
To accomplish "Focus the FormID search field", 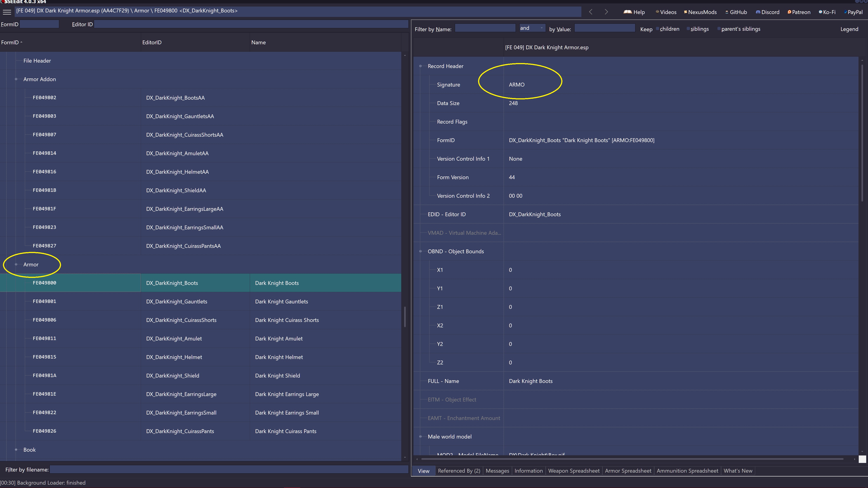I will 39,24.
